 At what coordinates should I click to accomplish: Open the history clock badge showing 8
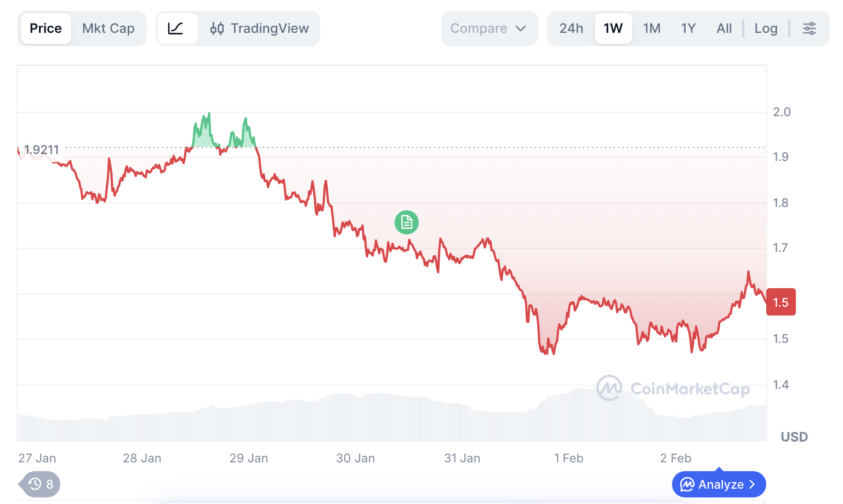41,484
